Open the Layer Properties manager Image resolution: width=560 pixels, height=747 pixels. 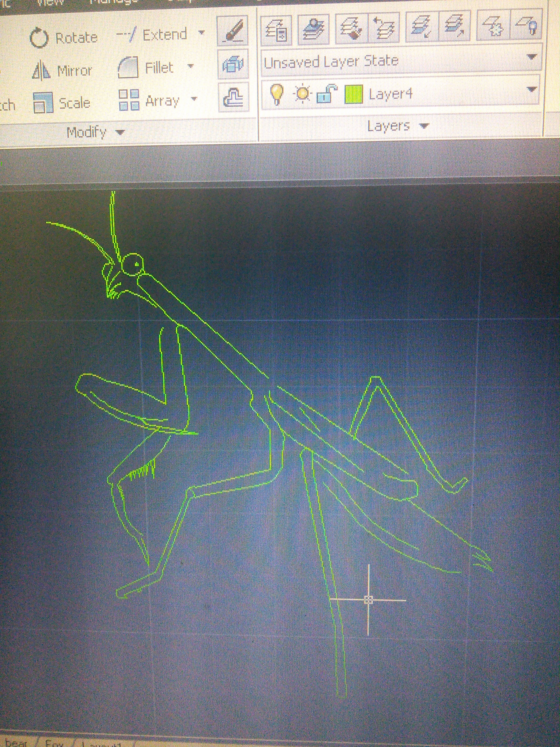276,30
